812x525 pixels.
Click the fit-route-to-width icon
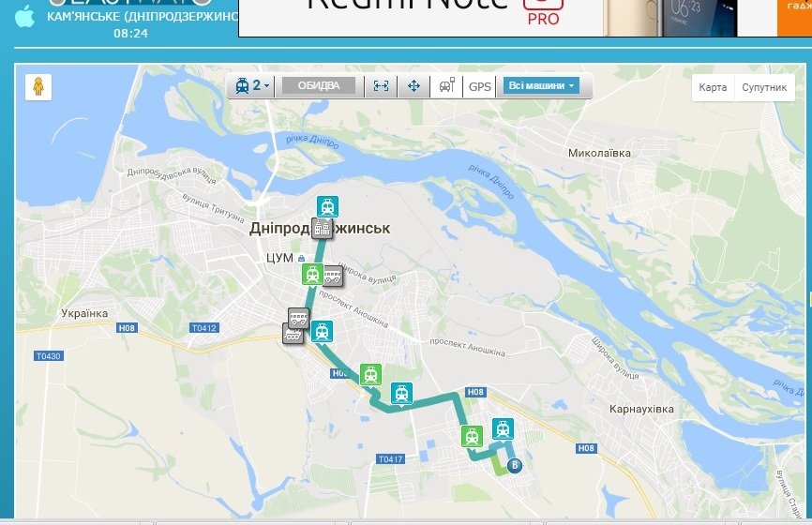coord(381,86)
